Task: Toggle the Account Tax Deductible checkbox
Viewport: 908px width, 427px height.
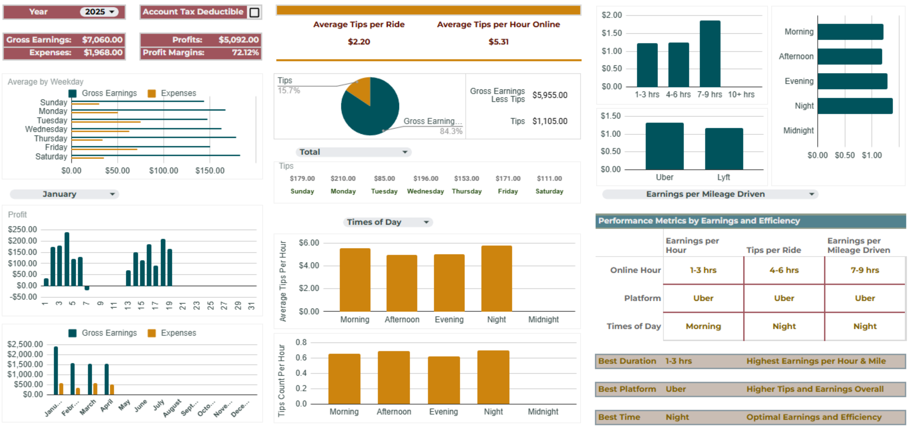Action: click(254, 13)
